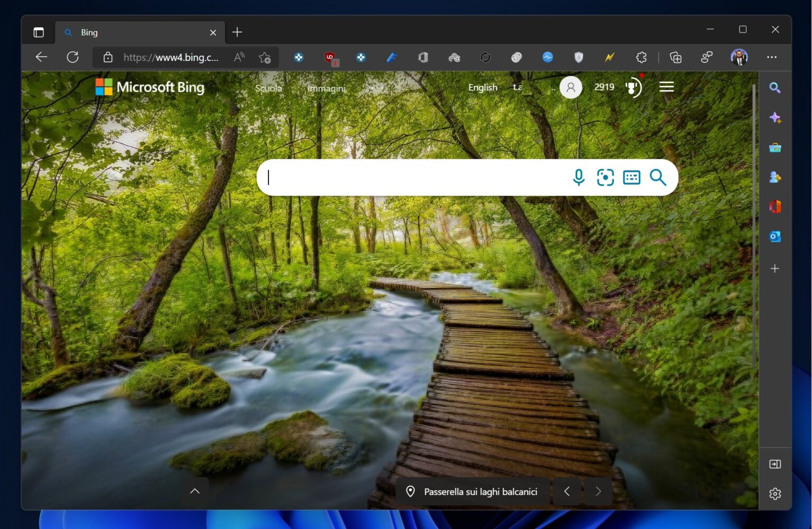Click the voice search microphone icon
The width and height of the screenshot is (812, 529).
[x=579, y=178]
